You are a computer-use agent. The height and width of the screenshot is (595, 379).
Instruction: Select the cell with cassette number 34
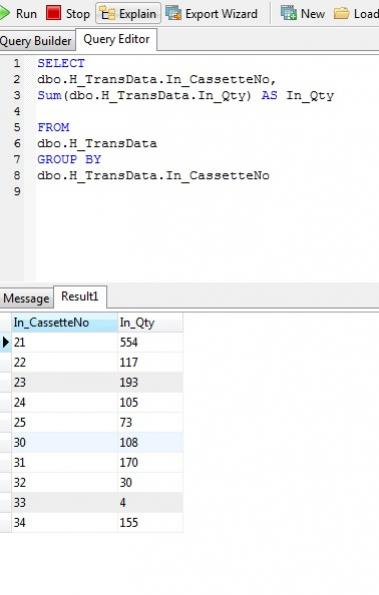click(x=64, y=523)
